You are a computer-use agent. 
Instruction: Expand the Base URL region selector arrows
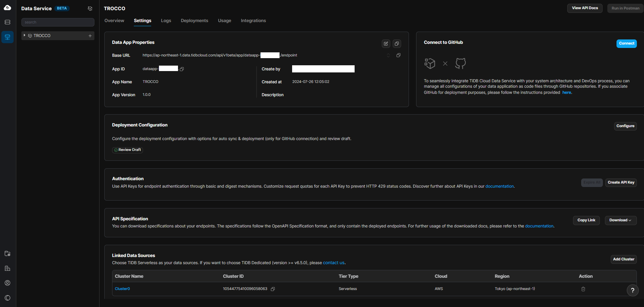pos(388,55)
